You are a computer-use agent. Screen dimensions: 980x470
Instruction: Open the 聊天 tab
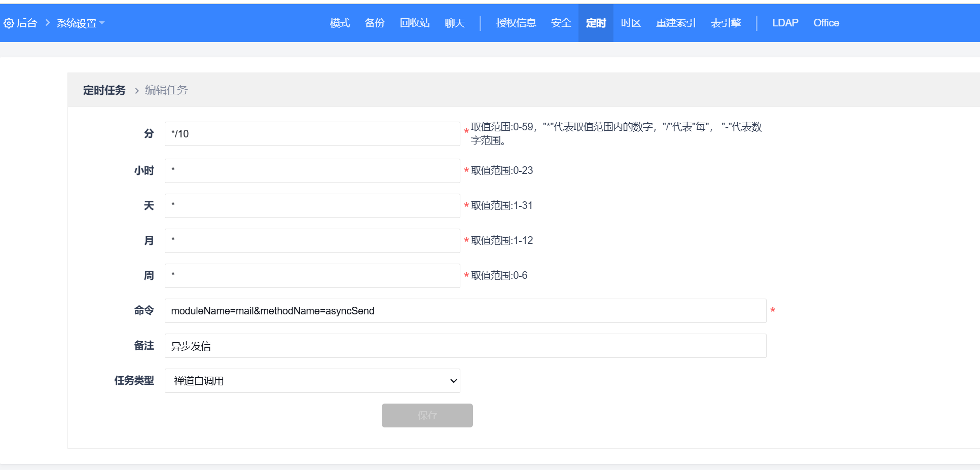click(455, 23)
